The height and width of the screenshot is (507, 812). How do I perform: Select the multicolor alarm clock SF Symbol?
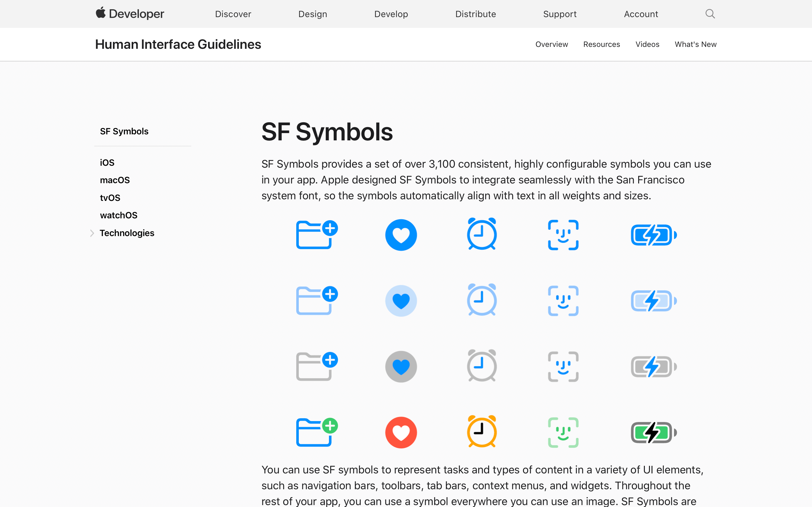482,432
